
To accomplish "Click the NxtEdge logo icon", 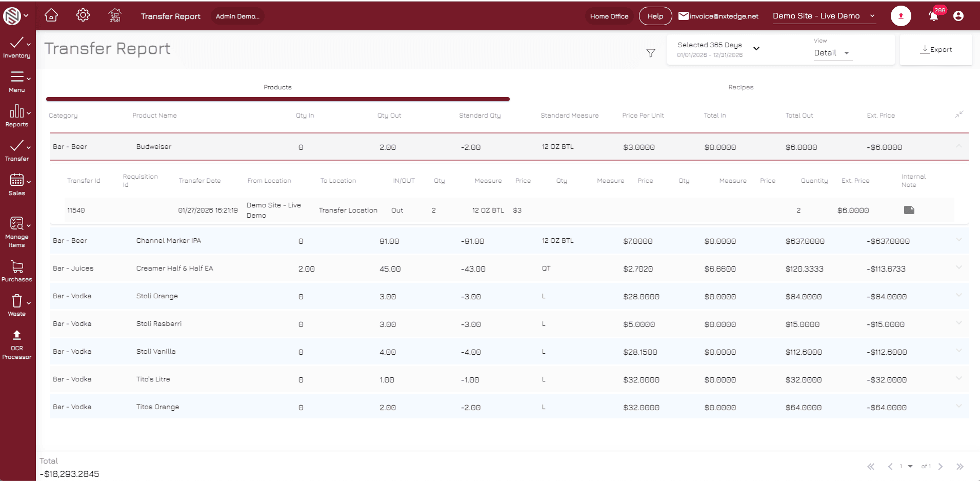I will click(12, 16).
